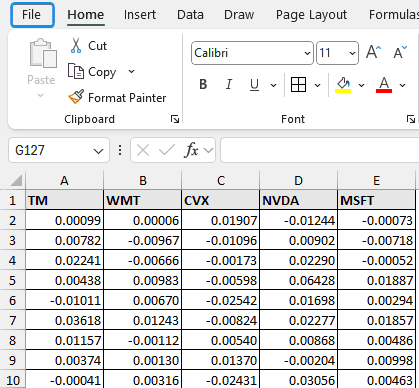Screen dimensions: 419x388
Task: Select cell with value -0.01244
Action: (x=299, y=220)
